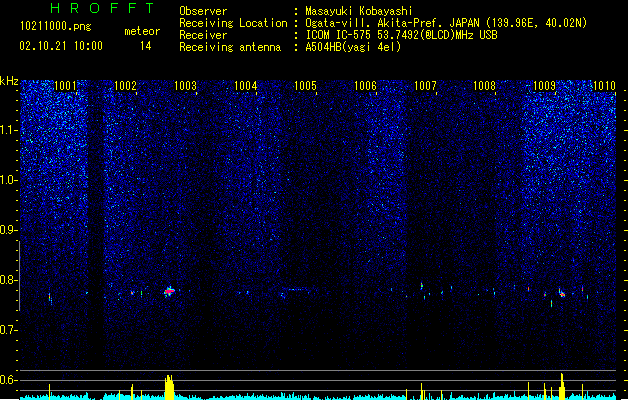Click the Receiver label
This screenshot has width=629, height=400.
(203, 35)
